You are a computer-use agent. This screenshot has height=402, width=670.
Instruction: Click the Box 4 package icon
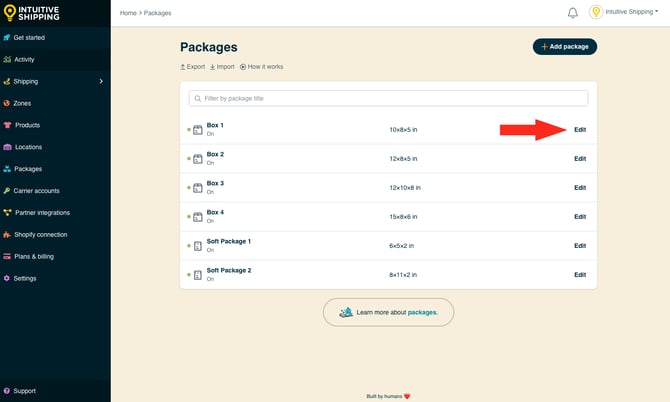197,217
